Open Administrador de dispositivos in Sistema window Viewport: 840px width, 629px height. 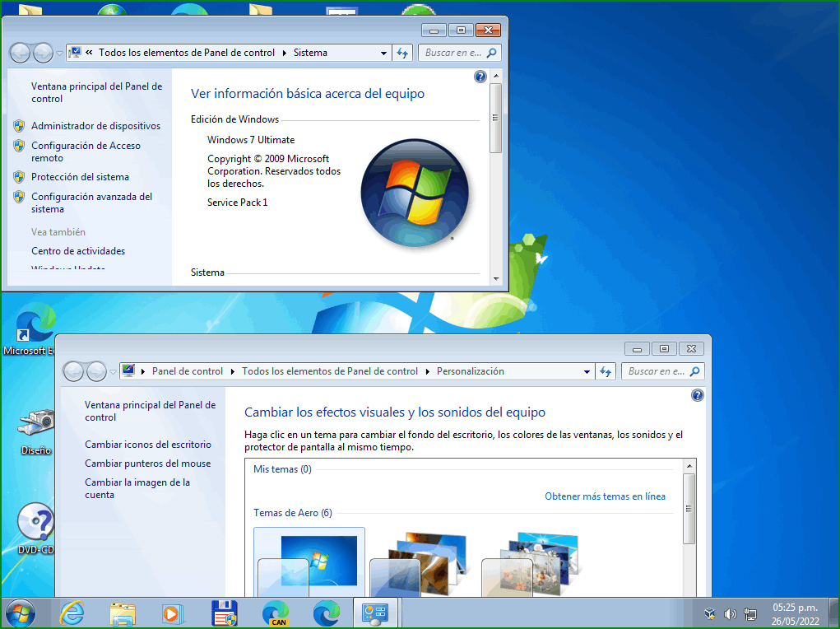coord(96,126)
